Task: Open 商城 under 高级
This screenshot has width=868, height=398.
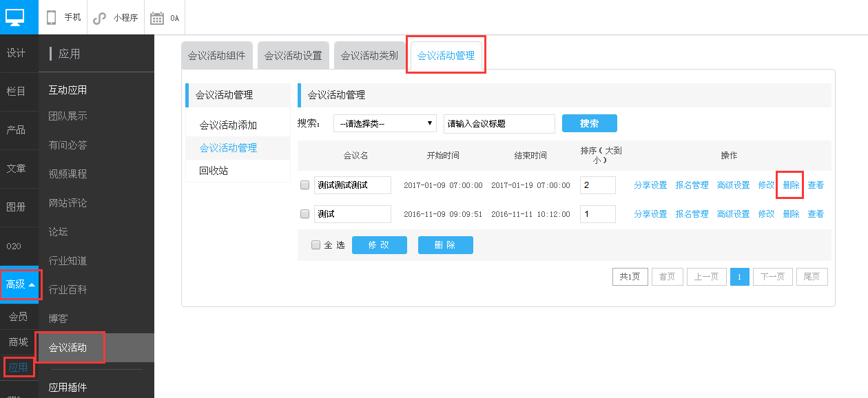Action: pos(18,342)
